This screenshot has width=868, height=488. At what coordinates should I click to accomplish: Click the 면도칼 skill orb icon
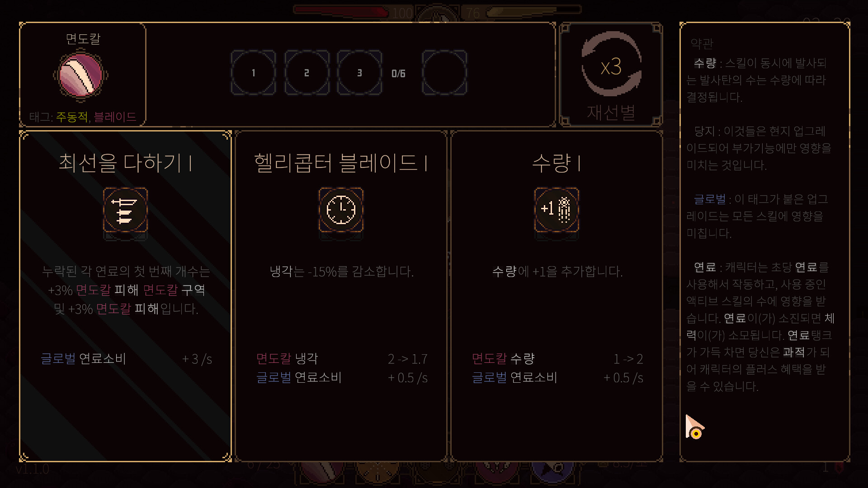(81, 75)
